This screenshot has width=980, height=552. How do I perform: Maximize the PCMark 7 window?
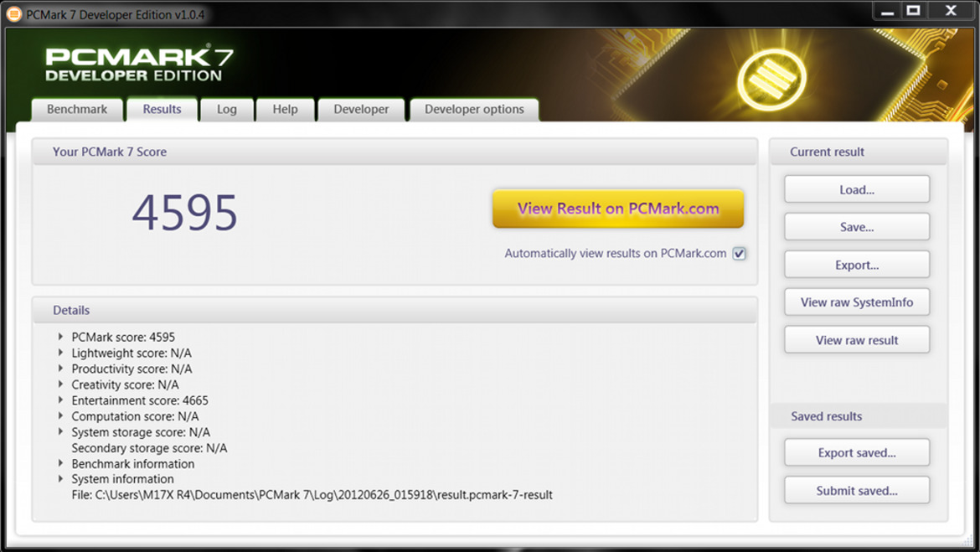click(x=913, y=11)
